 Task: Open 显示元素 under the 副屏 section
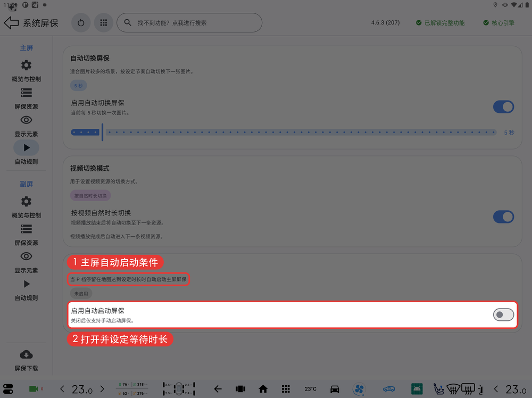pyautogui.click(x=26, y=262)
